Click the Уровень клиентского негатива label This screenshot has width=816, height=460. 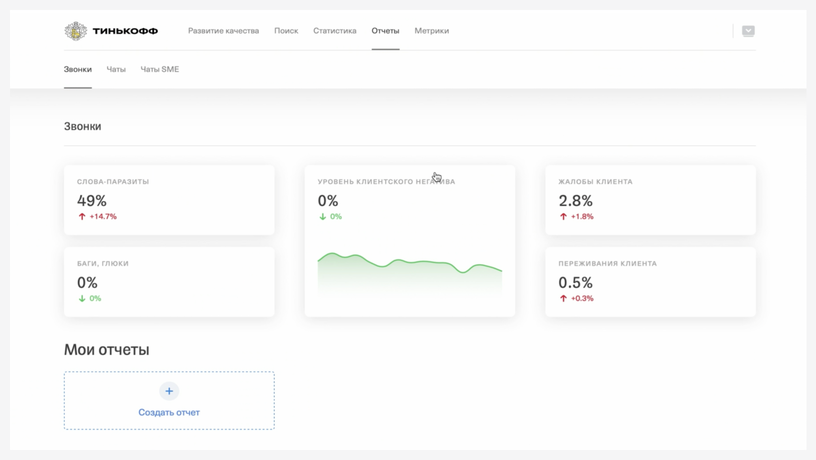[x=386, y=182]
